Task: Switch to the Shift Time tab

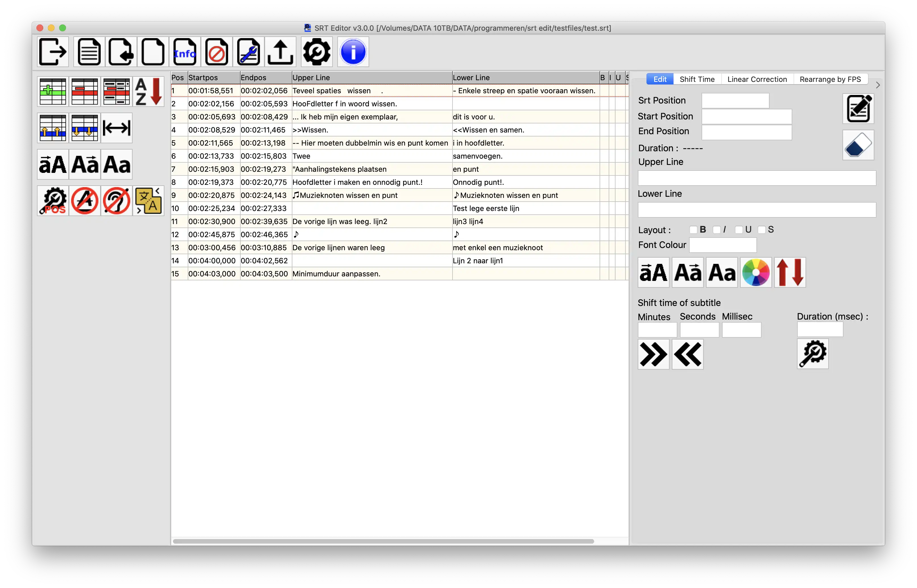Action: [x=697, y=79]
